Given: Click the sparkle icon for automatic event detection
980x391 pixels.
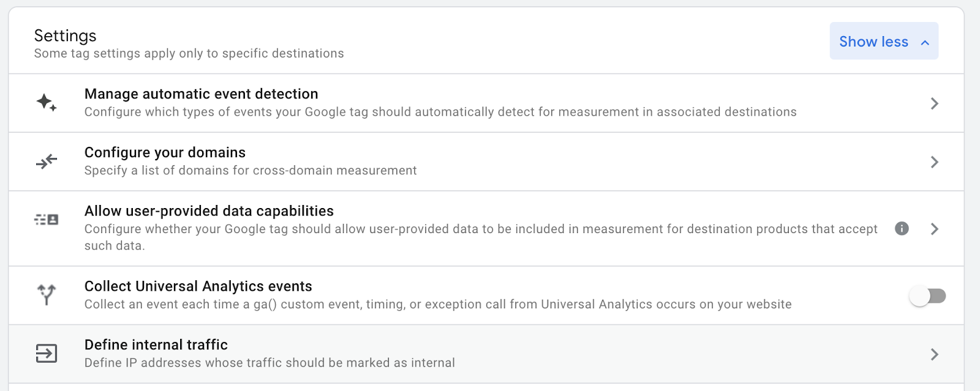Looking at the screenshot, I should pos(47,102).
